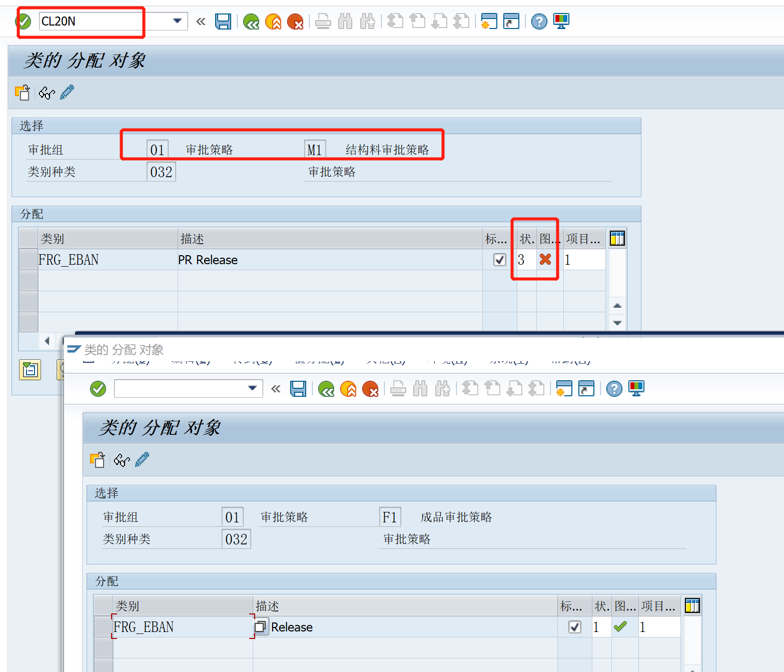The height and width of the screenshot is (672, 784).
Task: Collapse the command field with the « chevron
Action: point(201,21)
